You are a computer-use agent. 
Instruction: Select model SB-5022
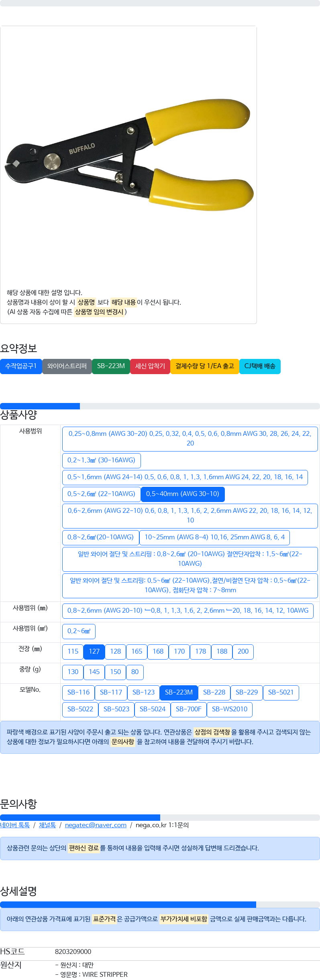[80, 709]
